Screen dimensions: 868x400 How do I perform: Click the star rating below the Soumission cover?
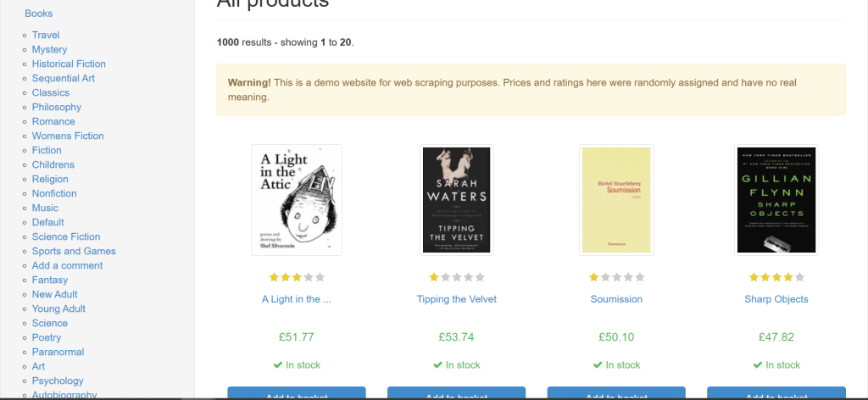point(616,277)
